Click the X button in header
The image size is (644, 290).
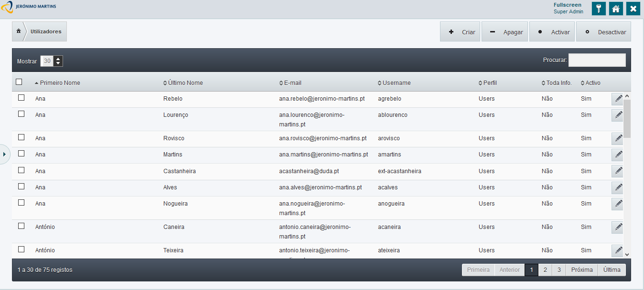[633, 9]
